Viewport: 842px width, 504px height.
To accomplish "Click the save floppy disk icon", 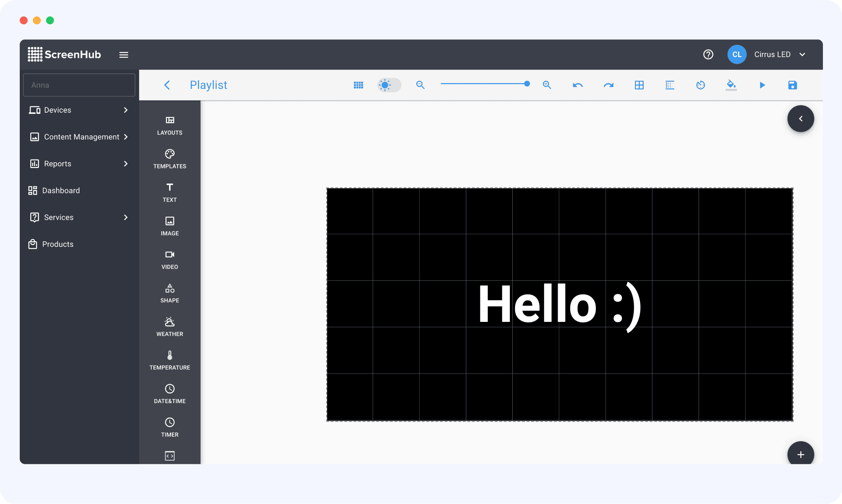I will click(792, 85).
